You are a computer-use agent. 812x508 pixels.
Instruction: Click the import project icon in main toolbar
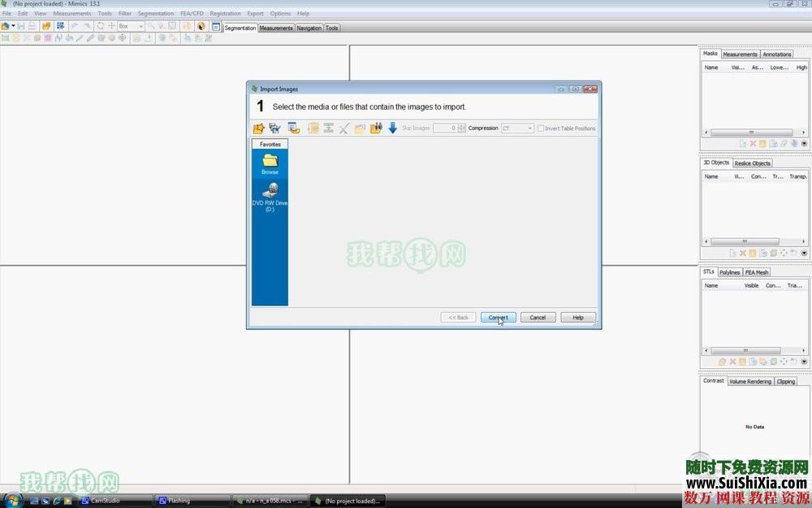[46, 26]
